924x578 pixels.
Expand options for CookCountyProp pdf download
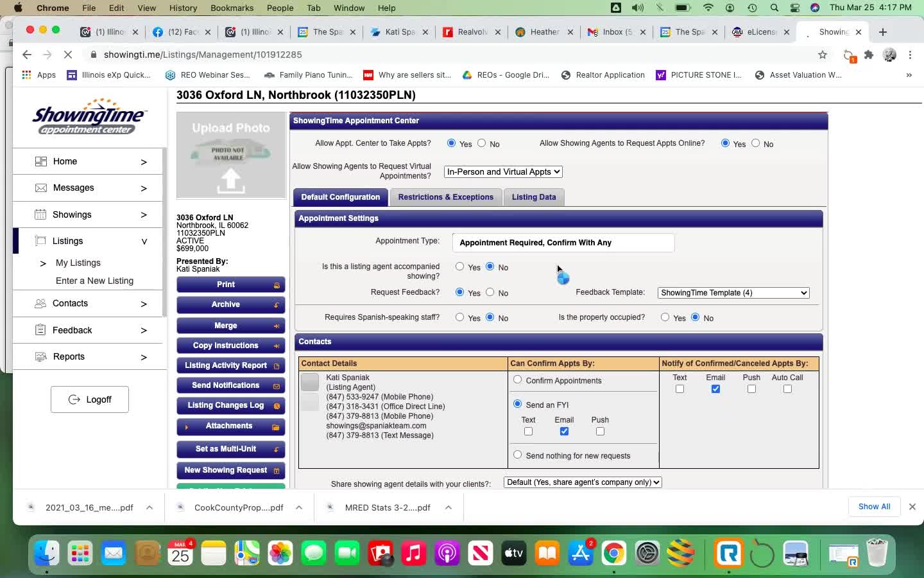tap(299, 507)
